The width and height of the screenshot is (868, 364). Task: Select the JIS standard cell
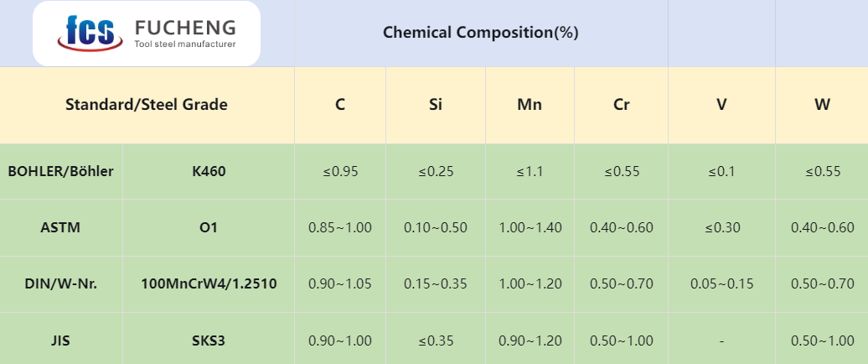[x=60, y=340]
